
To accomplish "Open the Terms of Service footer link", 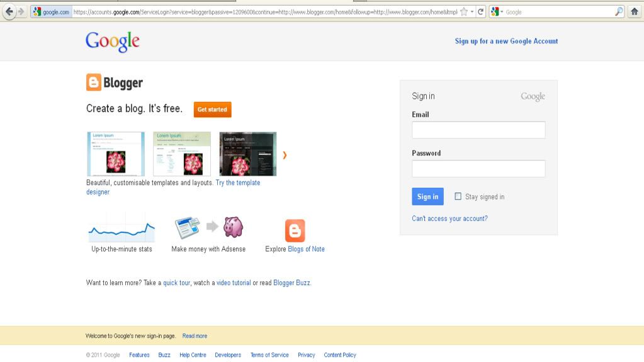I will [269, 355].
